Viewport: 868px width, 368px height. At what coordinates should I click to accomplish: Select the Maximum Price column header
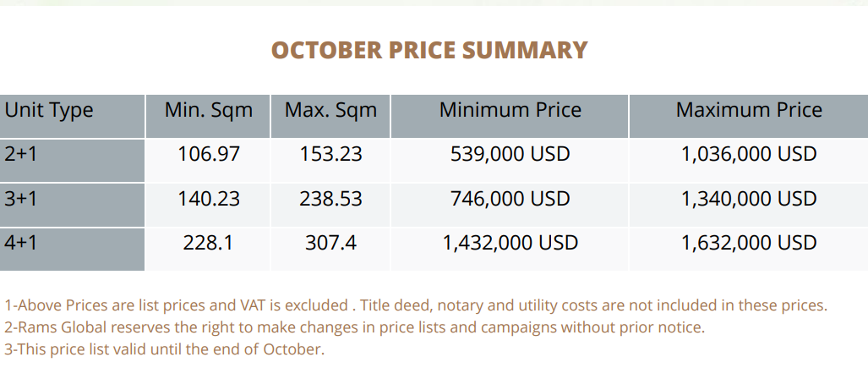click(749, 110)
